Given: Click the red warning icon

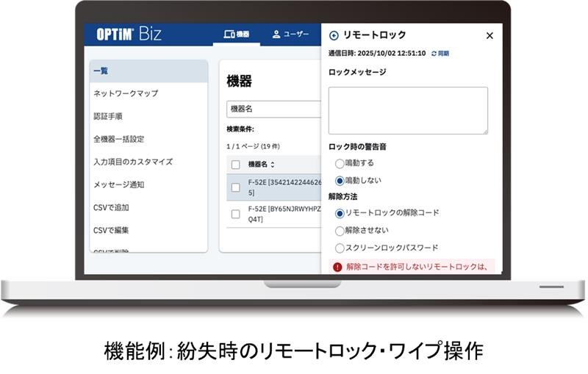Looking at the screenshot, I should click(337, 267).
